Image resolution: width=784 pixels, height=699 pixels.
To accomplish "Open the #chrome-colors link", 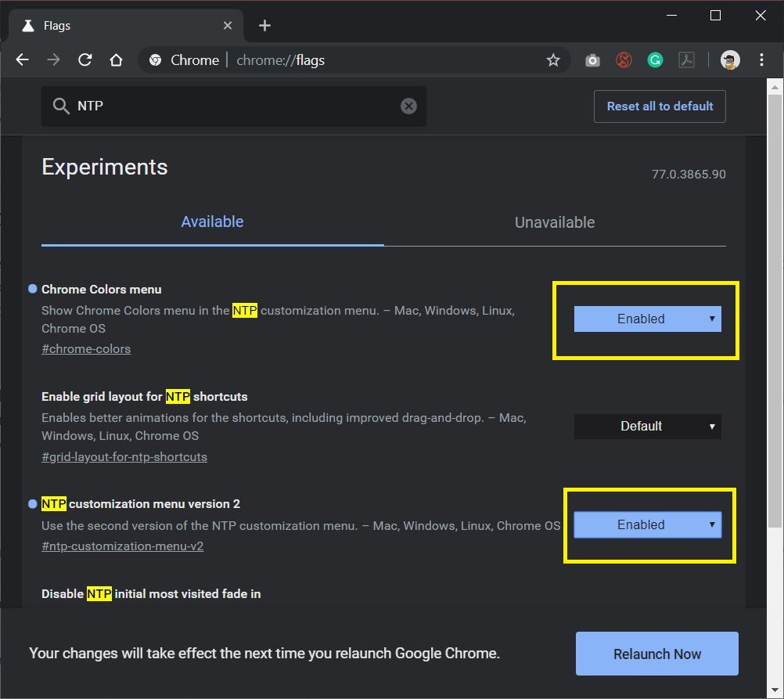I will (x=86, y=349).
